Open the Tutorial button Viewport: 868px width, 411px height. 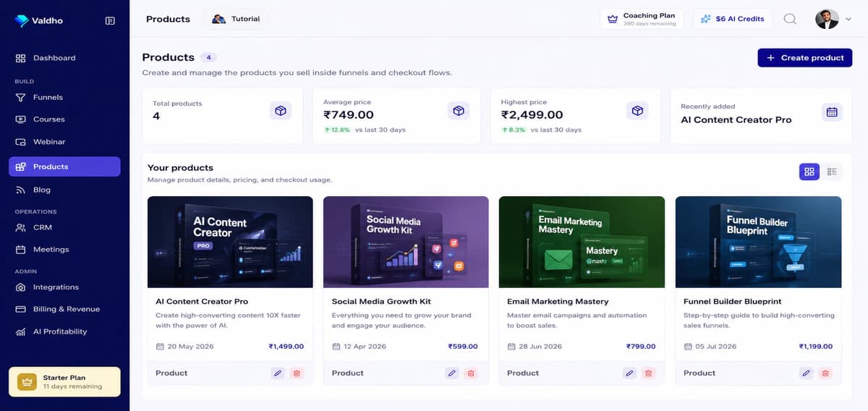tap(236, 19)
